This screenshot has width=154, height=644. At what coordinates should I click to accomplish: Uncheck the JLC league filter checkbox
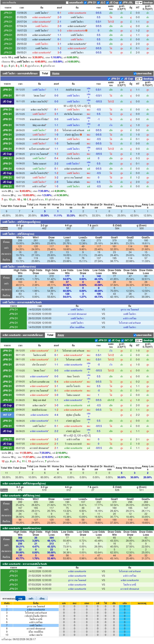pos(98,3)
